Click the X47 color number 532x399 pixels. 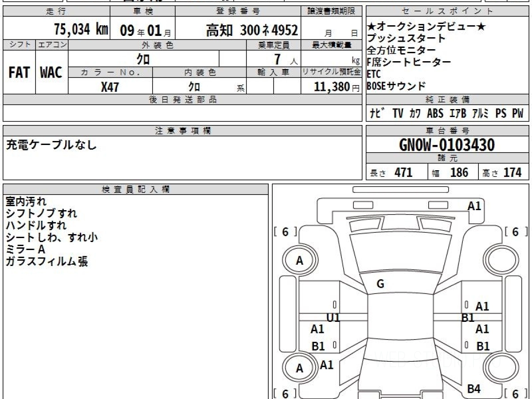(110, 87)
